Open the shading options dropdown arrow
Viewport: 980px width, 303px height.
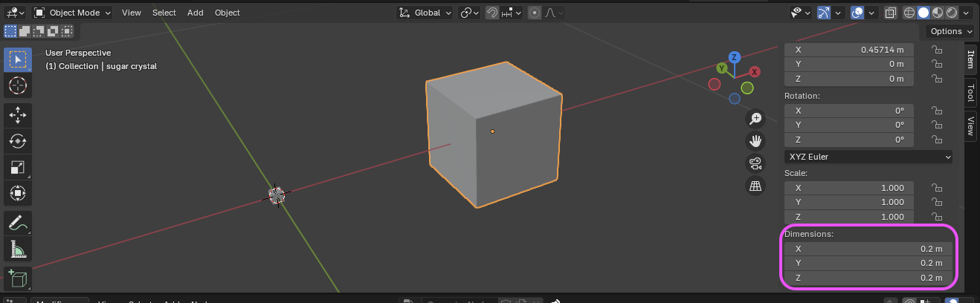(x=965, y=13)
